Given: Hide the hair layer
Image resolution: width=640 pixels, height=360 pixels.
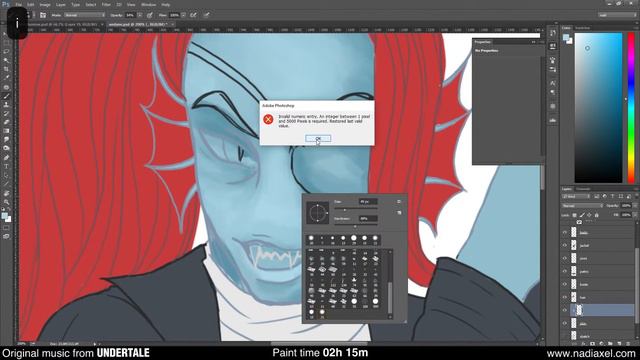Looking at the screenshot, I should pos(565,297).
